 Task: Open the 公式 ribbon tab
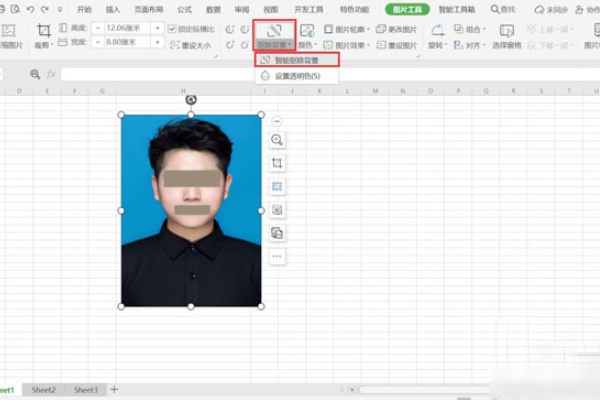pyautogui.click(x=184, y=9)
